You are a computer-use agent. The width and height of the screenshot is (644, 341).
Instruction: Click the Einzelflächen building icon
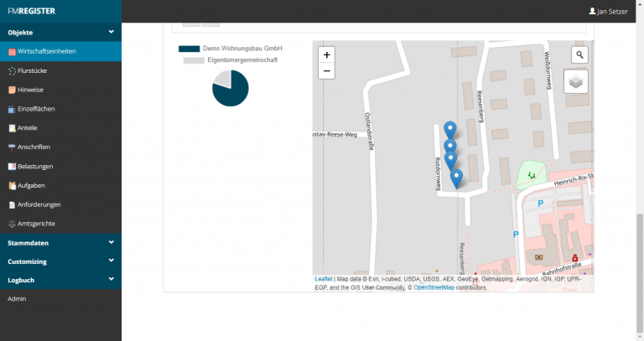click(x=12, y=109)
